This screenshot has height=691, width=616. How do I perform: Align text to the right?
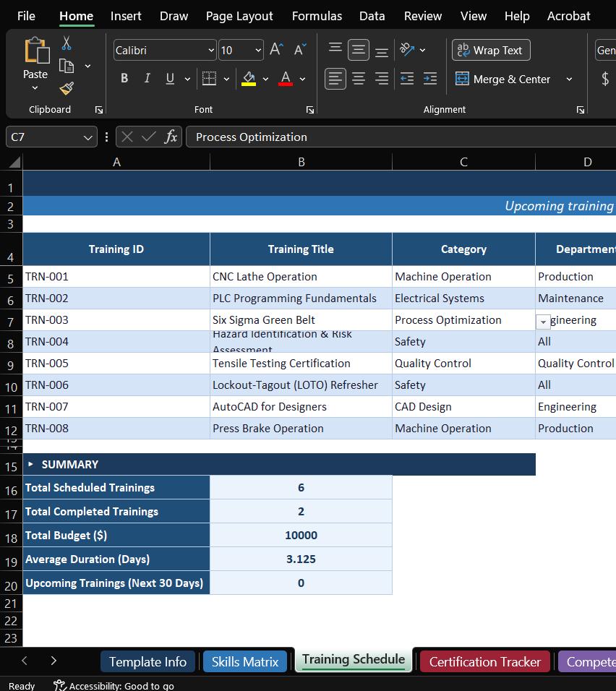pos(382,79)
